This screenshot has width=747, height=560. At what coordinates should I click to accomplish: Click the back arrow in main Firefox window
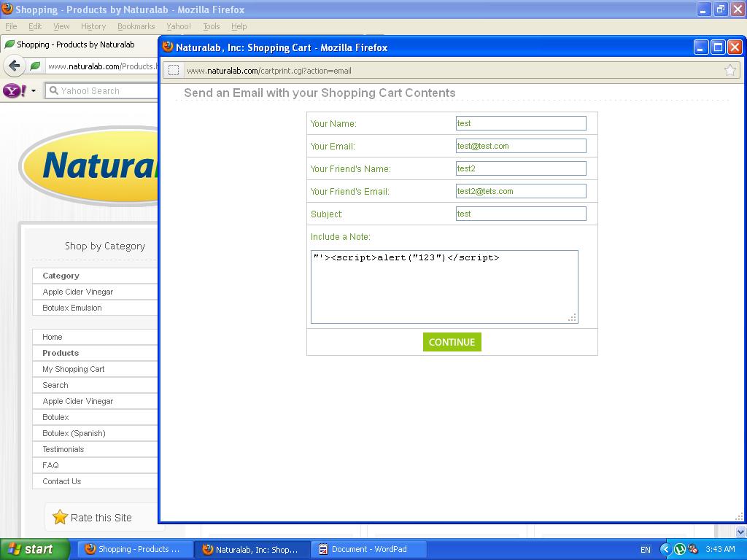click(x=15, y=66)
